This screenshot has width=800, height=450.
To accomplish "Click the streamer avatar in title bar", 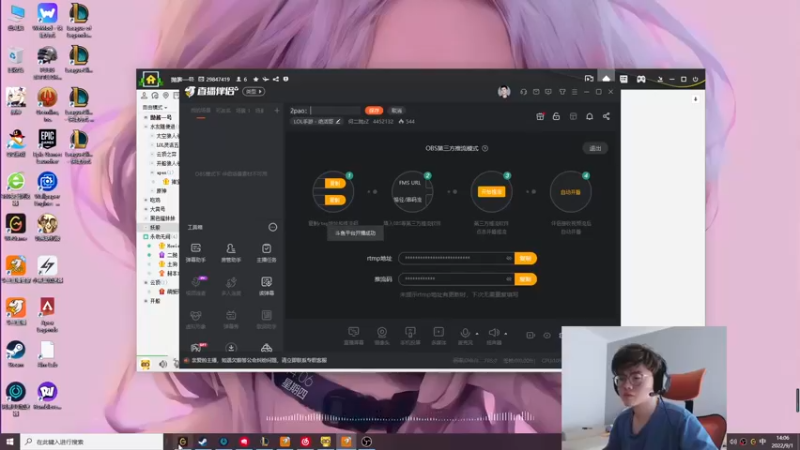I will [504, 92].
